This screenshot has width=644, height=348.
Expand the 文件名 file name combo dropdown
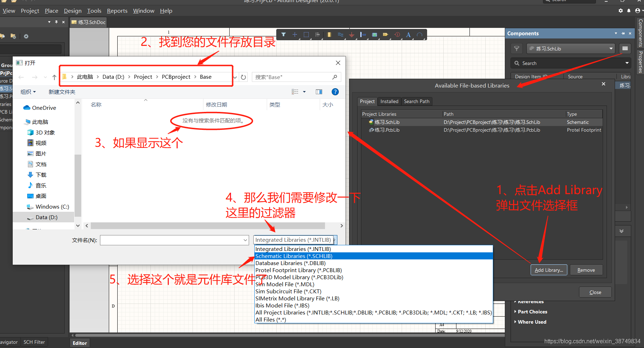(x=245, y=240)
